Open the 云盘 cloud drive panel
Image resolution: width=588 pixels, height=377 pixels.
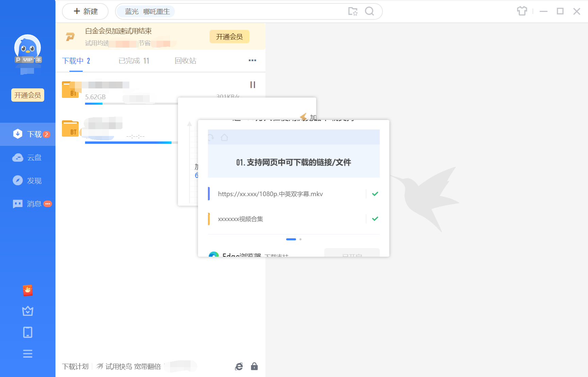pos(28,157)
